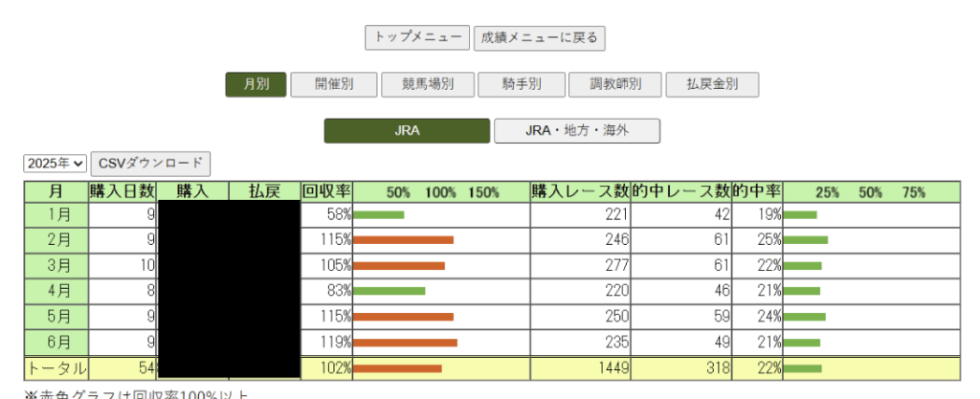980x399 pixels.
Task: Click the 235 purchased races cell
Action: [x=580, y=343]
